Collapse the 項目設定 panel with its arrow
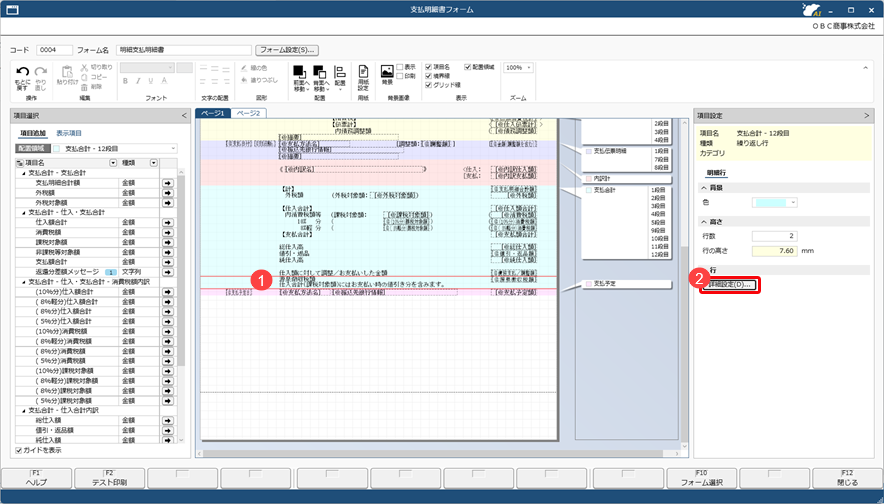The width and height of the screenshot is (884, 504). coord(867,116)
